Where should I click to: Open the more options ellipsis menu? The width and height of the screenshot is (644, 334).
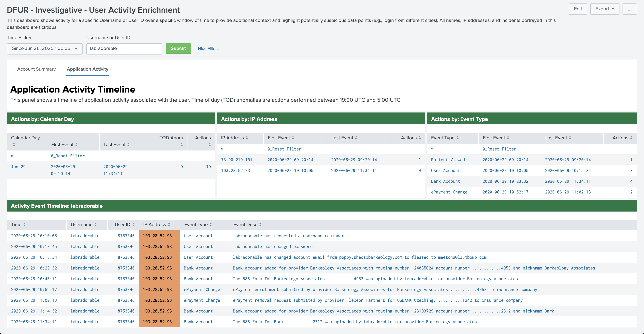click(x=629, y=9)
